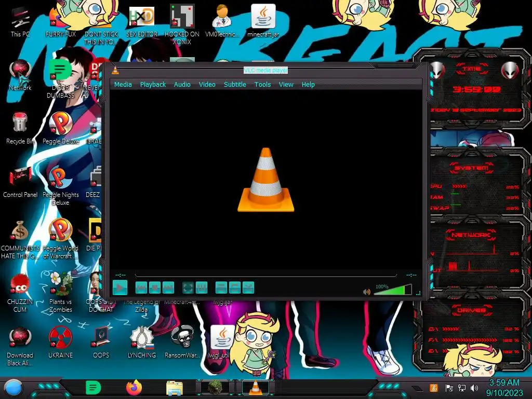This screenshot has height=399, width=532.
Task: Click the VLC volume slider
Action: click(393, 290)
